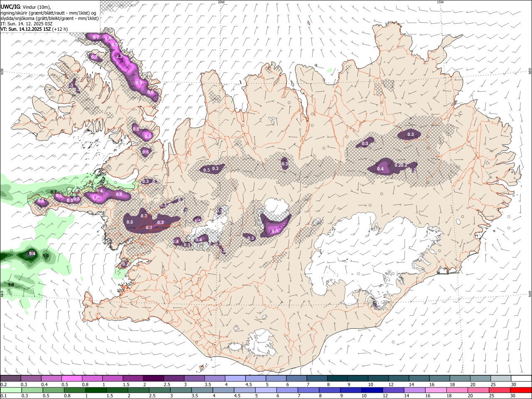Click the 'VT: Sun. 14.12.2025 15Z (+12 h)' line
532x399 pixels.
click(x=34, y=29)
